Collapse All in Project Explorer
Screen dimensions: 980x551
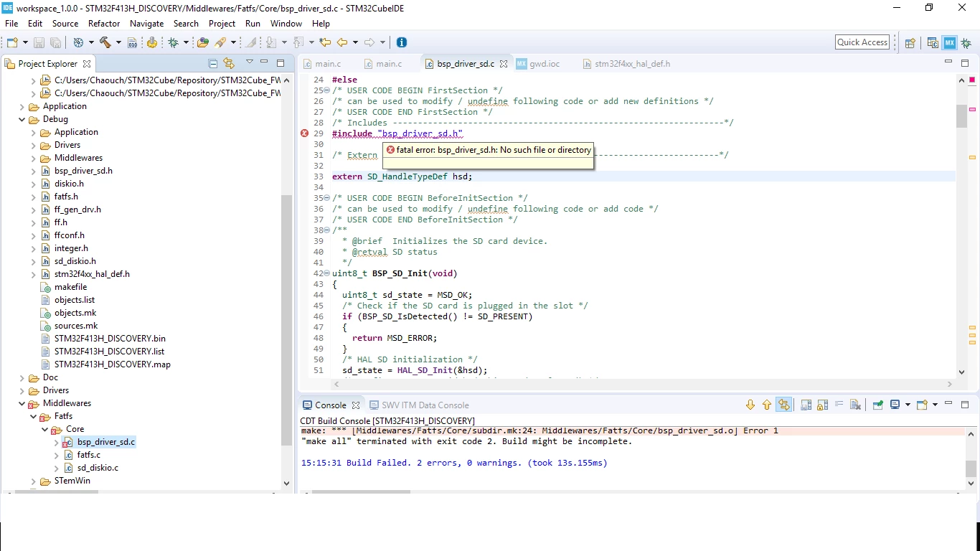[x=212, y=63]
